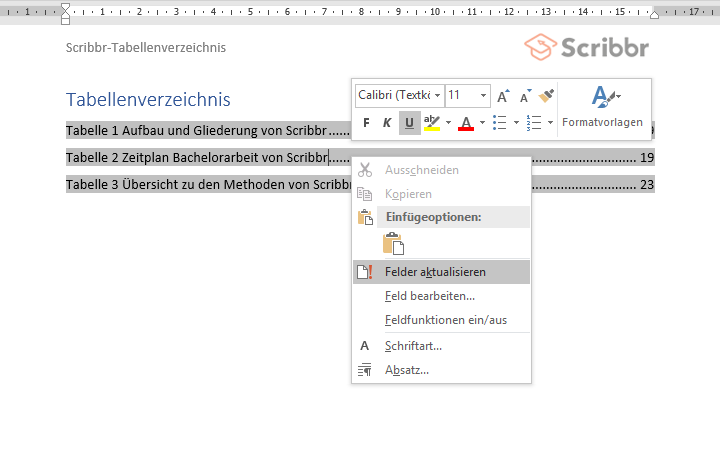
Task: Open highlight color dropdown arrow
Action: click(x=448, y=123)
